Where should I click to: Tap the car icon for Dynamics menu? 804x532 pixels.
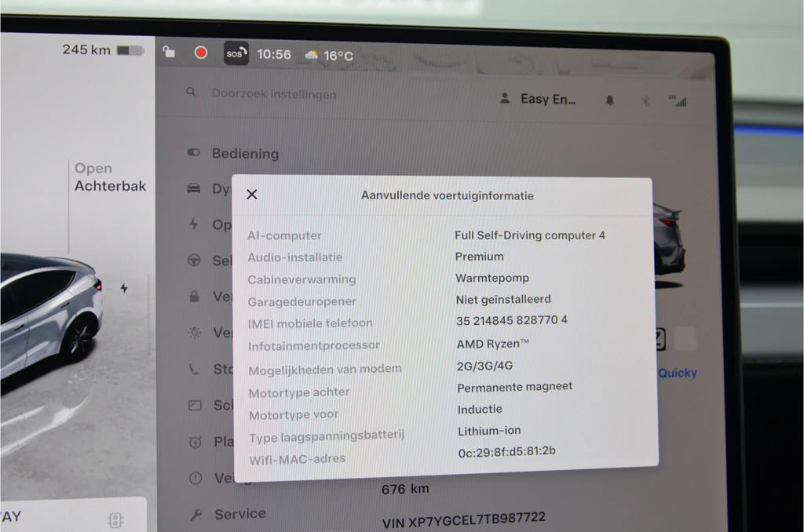point(194,188)
